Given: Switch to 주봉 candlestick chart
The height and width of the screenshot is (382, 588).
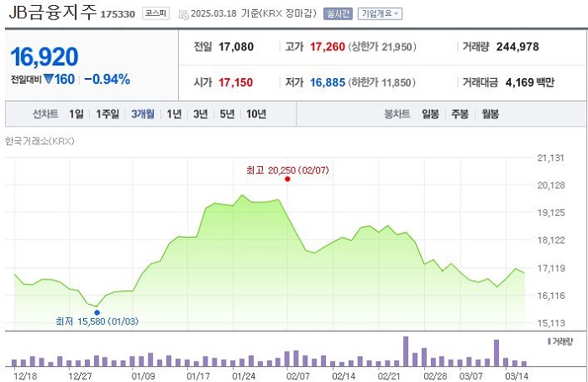Looking at the screenshot, I should 459,114.
